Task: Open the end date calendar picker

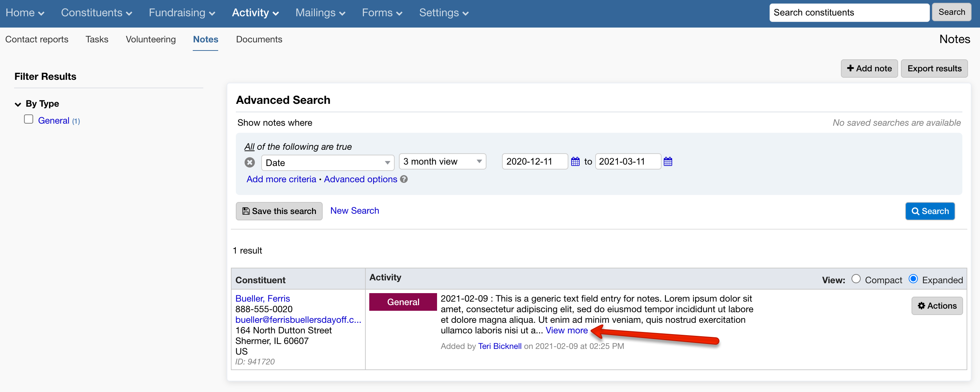Action: pos(668,162)
